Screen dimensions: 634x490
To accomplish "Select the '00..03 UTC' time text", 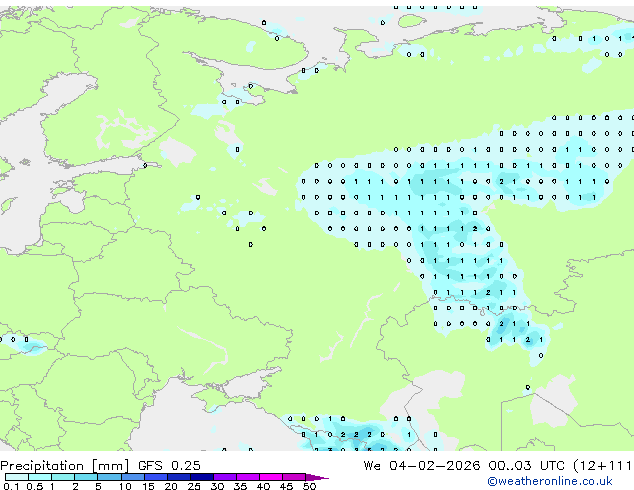I will (x=526, y=466).
